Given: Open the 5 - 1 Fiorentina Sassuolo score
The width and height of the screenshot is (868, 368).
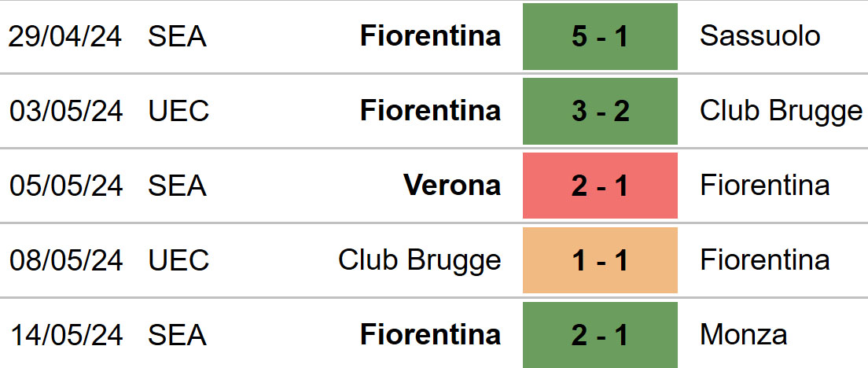Looking at the screenshot, I should click(600, 36).
